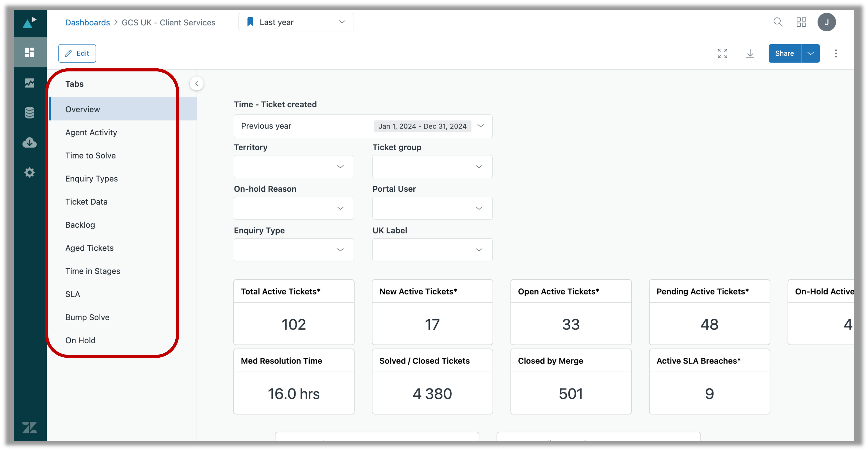The image size is (868, 451).
Task: Open the cloud download sidebar icon
Action: pyautogui.click(x=30, y=143)
